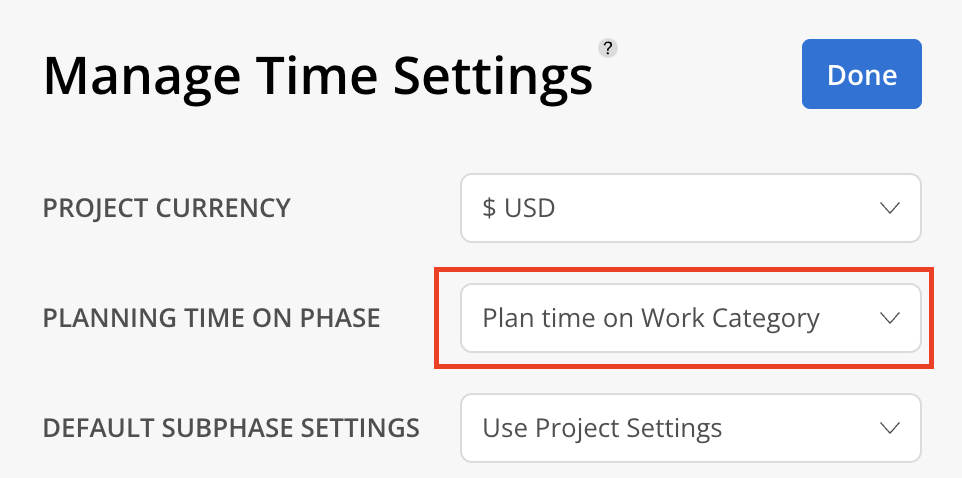Open the Planning Time on Phase dropdown

(691, 318)
